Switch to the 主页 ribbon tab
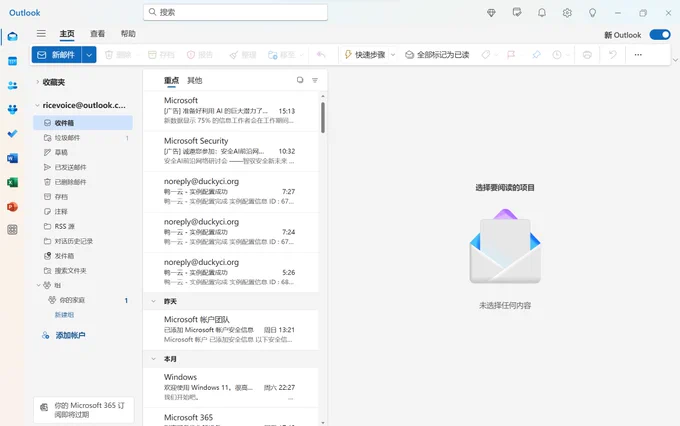The image size is (680, 426). [67, 34]
